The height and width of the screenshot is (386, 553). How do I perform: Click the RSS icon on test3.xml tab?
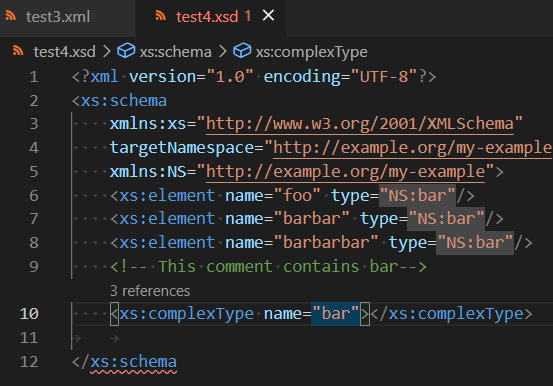tap(11, 16)
